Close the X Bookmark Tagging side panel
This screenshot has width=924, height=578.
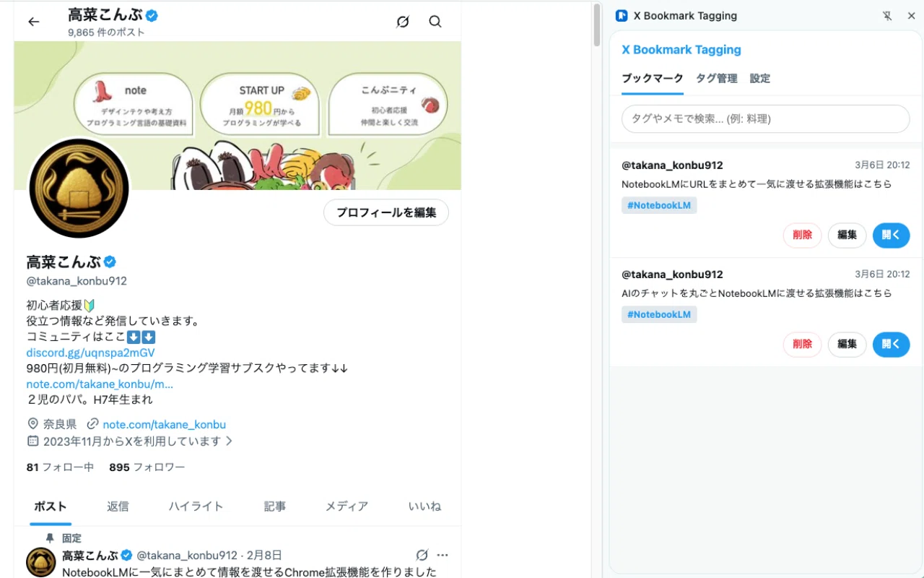(x=911, y=16)
